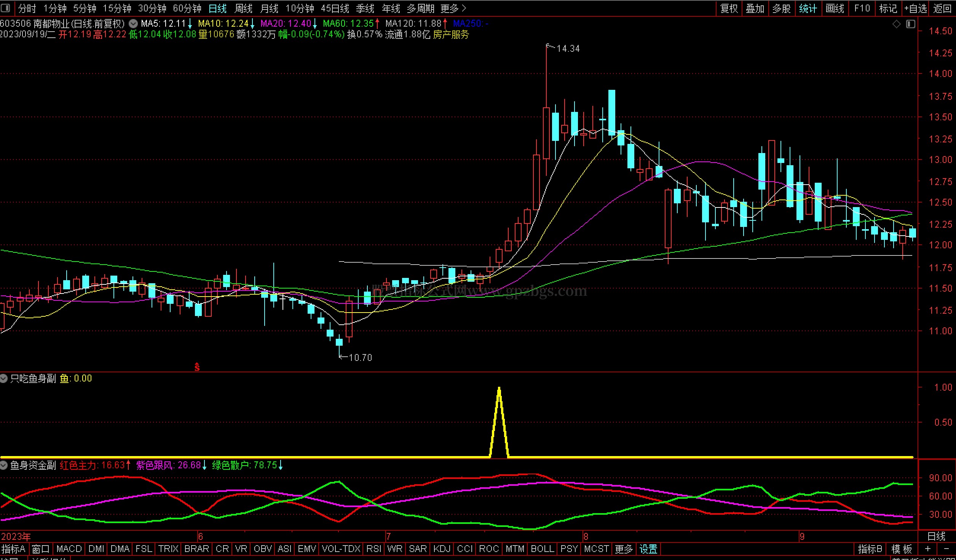Apply the MTM indicator
Image resolution: width=956 pixels, height=560 pixels.
point(515,549)
